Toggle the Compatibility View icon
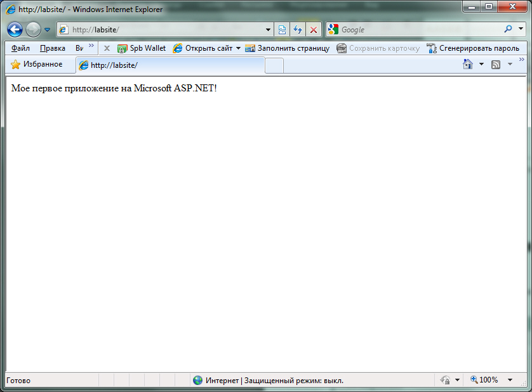The width and height of the screenshot is (532, 392). [282, 30]
